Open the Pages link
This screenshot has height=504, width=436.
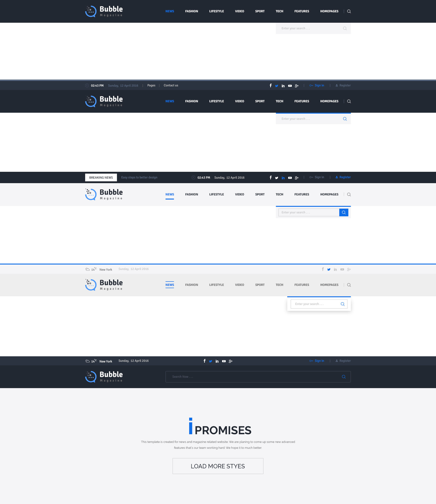(x=151, y=85)
